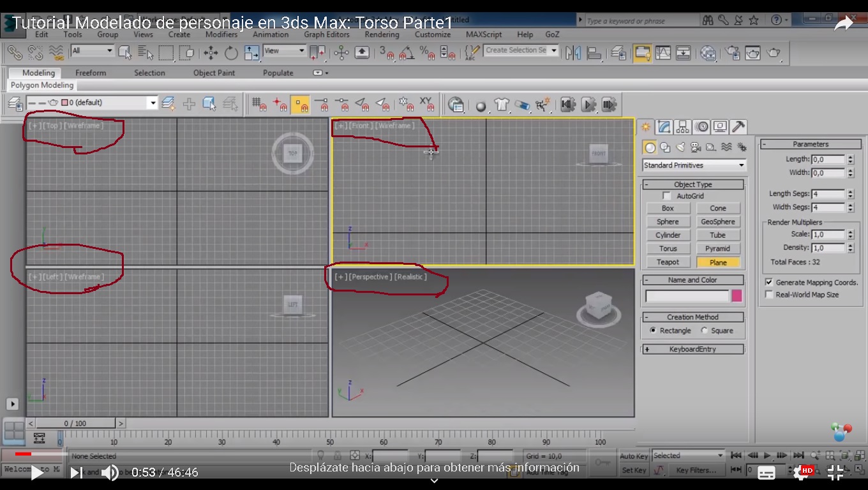Toggle Generate Mapping Coords checkbox
The image size is (868, 490).
tap(769, 282)
